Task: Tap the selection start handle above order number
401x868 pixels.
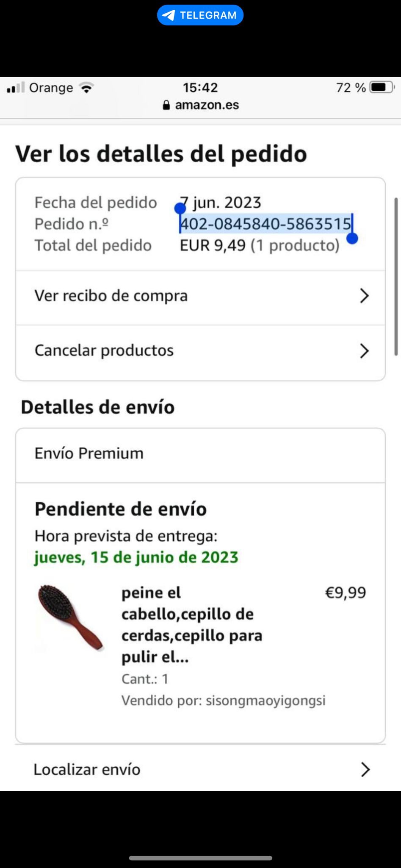Action: (x=180, y=208)
